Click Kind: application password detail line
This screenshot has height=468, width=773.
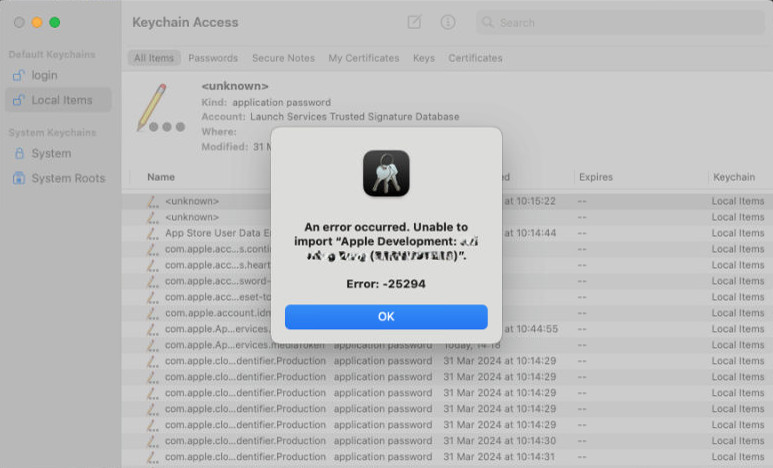click(x=266, y=103)
